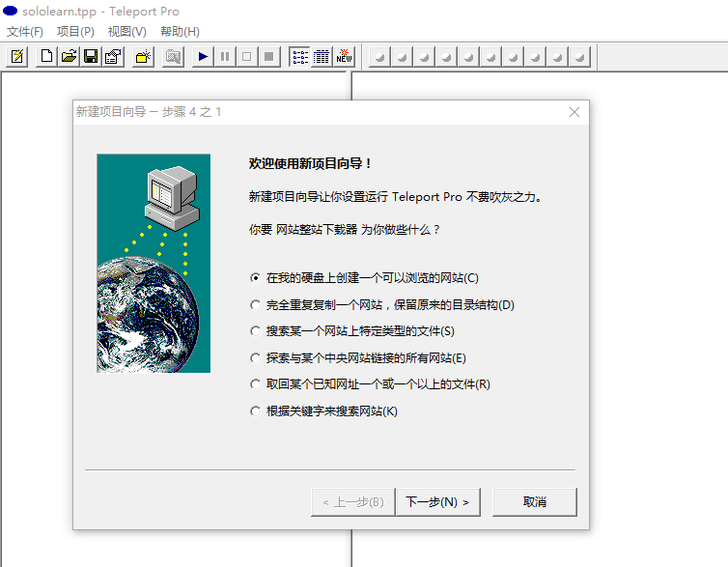This screenshot has height=567, width=728.
Task: Click the NEW files filter icon
Action: (344, 57)
